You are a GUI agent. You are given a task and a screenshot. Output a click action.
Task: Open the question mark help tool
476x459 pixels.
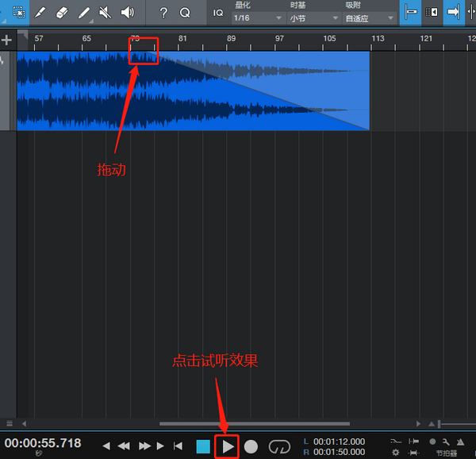163,13
